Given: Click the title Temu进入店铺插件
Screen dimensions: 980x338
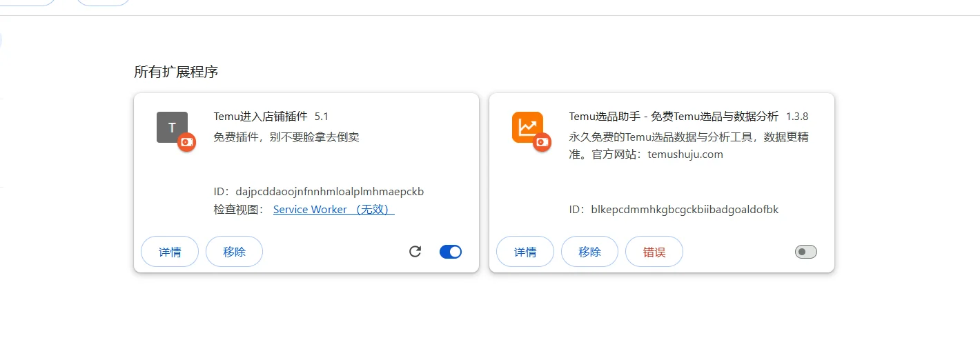Looking at the screenshot, I should click(x=260, y=117).
